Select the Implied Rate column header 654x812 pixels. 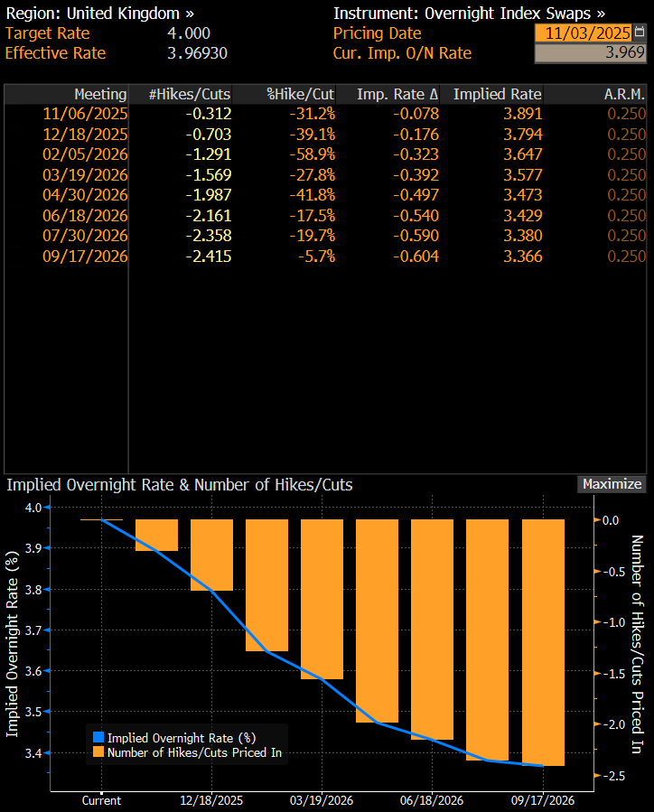pos(497,94)
